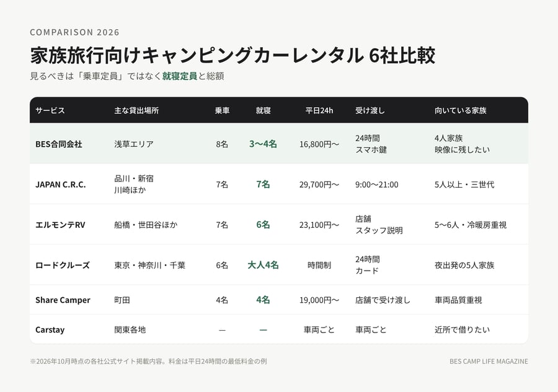Click the '向いている家族' column header
Image resolution: width=558 pixels, height=392 pixels.
point(461,110)
